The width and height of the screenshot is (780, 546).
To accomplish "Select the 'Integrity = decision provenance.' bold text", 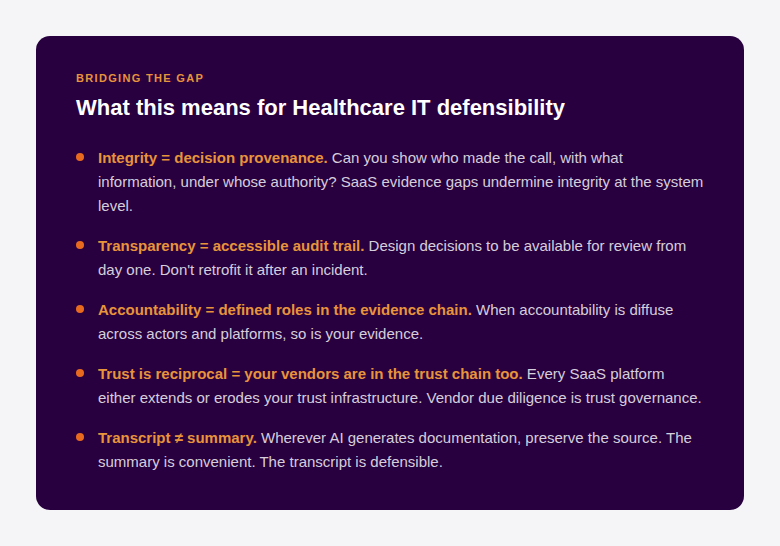I will point(212,158).
